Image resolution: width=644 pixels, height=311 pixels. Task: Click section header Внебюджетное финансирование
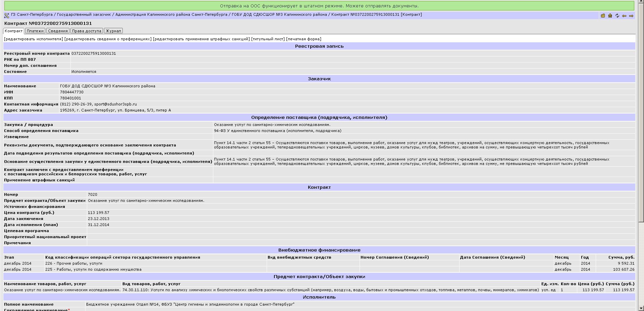pos(319,250)
